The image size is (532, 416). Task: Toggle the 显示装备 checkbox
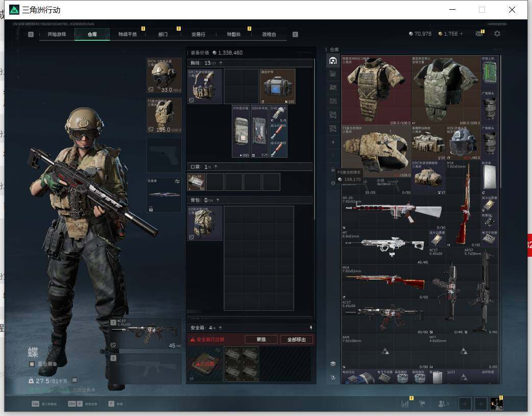click(32, 364)
